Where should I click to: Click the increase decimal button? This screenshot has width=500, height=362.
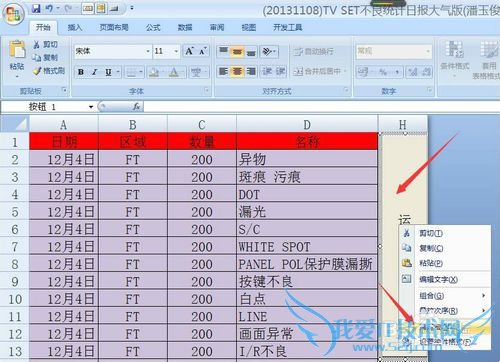point(413,72)
